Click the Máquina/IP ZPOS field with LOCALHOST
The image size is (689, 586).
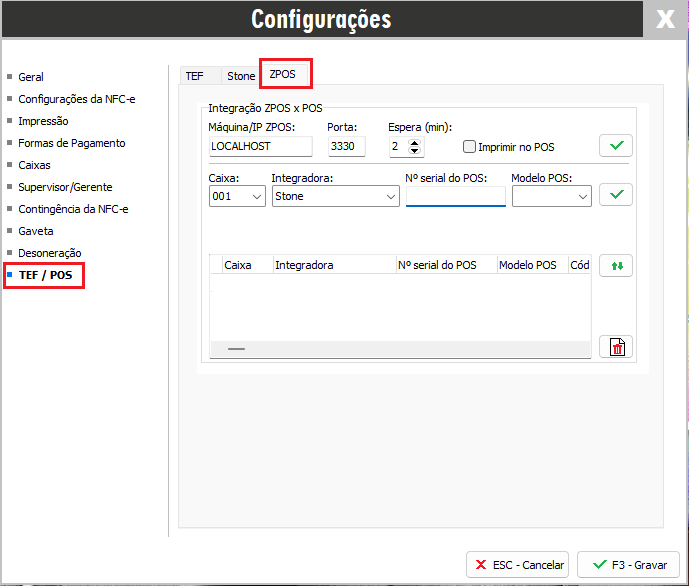pyautogui.click(x=259, y=147)
